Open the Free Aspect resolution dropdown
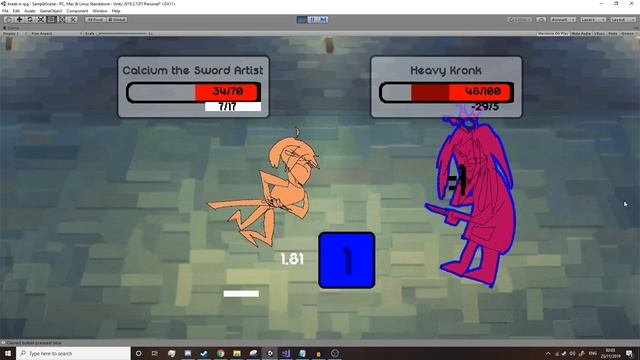The image size is (640, 360). (x=56, y=33)
